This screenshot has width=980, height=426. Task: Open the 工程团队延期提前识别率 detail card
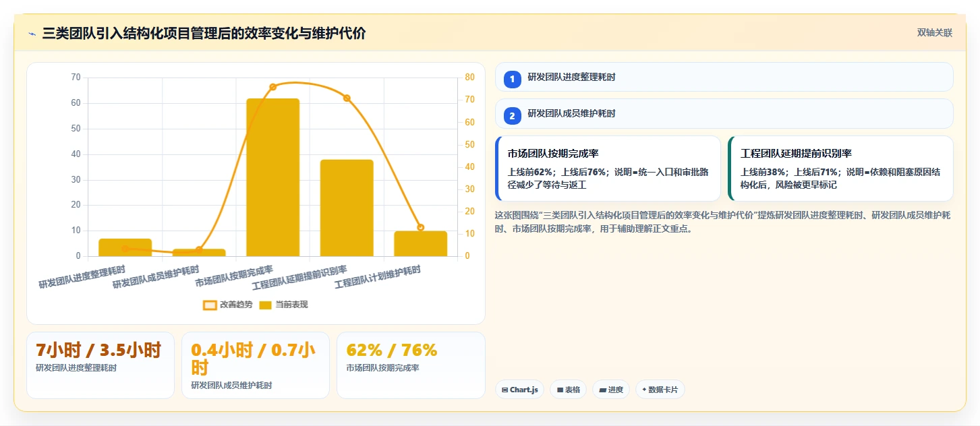[840, 169]
